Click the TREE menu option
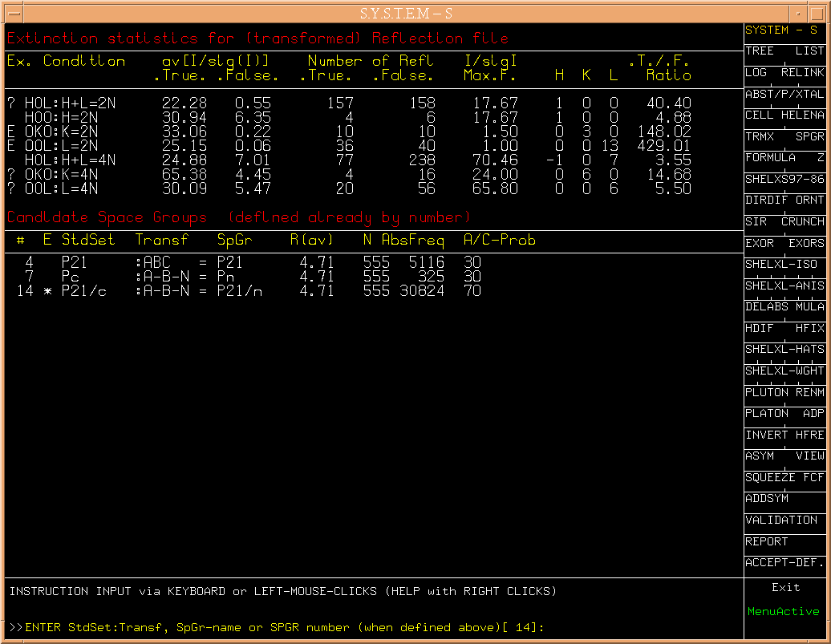The height and width of the screenshot is (644, 831). 760,51
